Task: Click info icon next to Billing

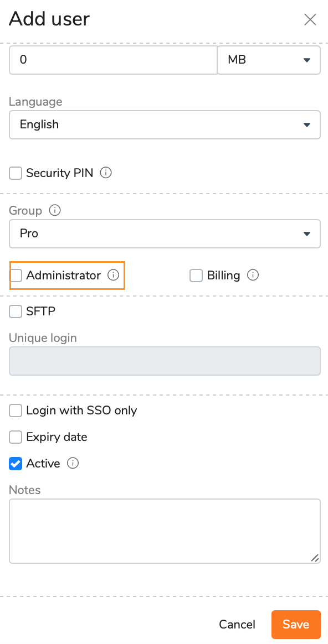Action: point(253,275)
